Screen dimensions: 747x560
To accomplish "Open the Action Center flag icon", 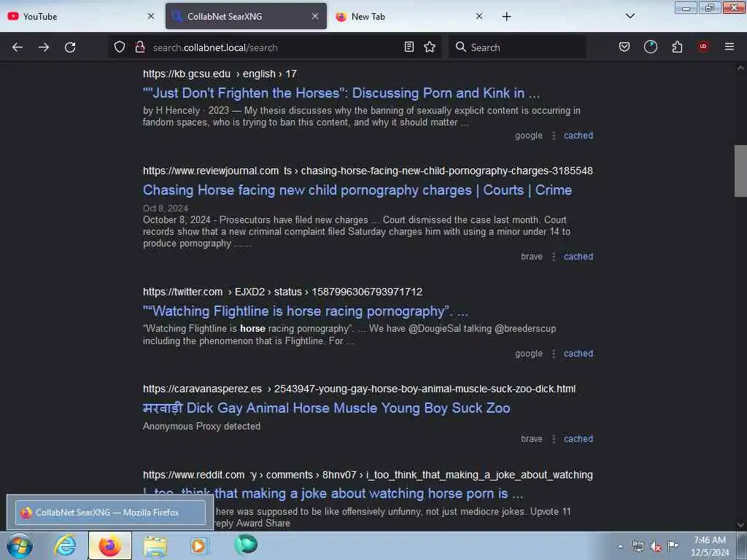I will (673, 545).
